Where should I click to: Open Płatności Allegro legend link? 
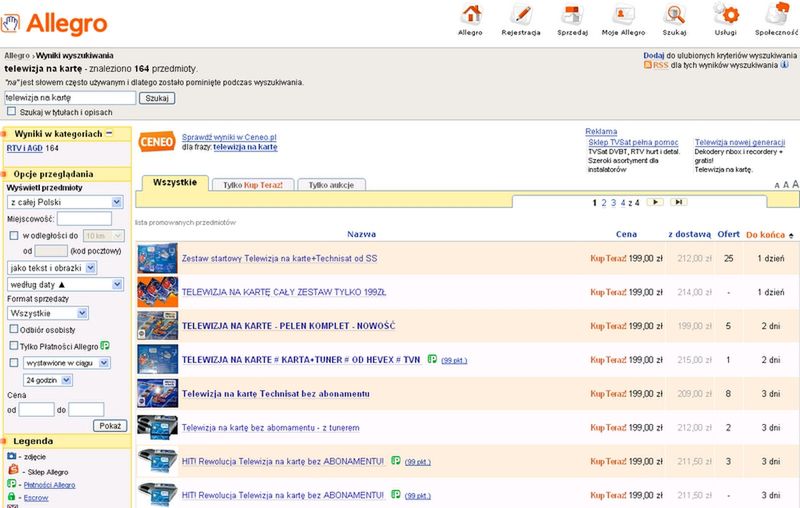tap(49, 485)
